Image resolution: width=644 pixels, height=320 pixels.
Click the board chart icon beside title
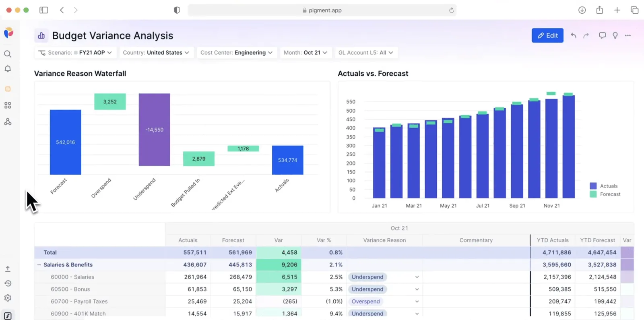[x=41, y=36]
